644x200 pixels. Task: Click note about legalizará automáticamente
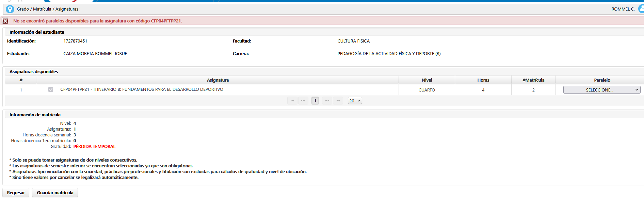point(74,178)
